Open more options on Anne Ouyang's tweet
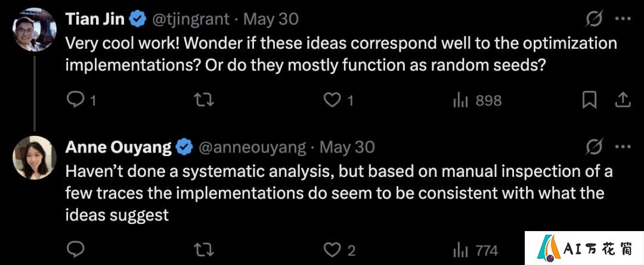Image resolution: width=644 pixels, height=265 pixels. pyautogui.click(x=623, y=147)
